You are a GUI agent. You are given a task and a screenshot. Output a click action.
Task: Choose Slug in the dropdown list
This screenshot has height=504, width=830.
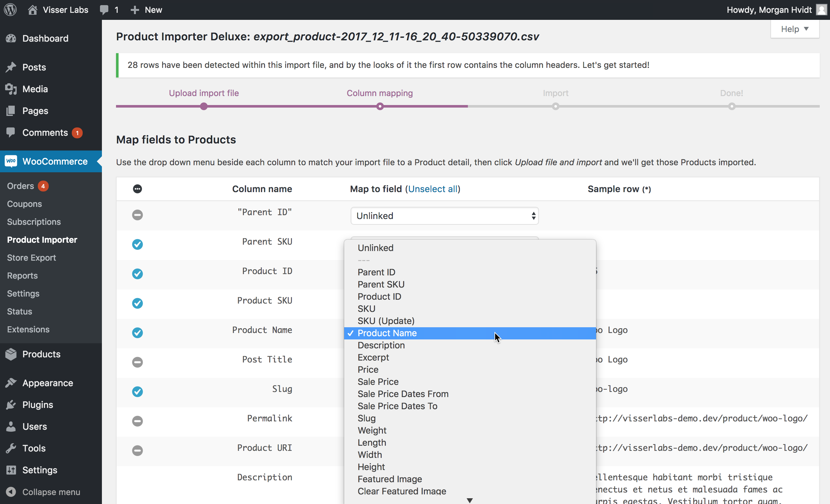tap(470, 418)
